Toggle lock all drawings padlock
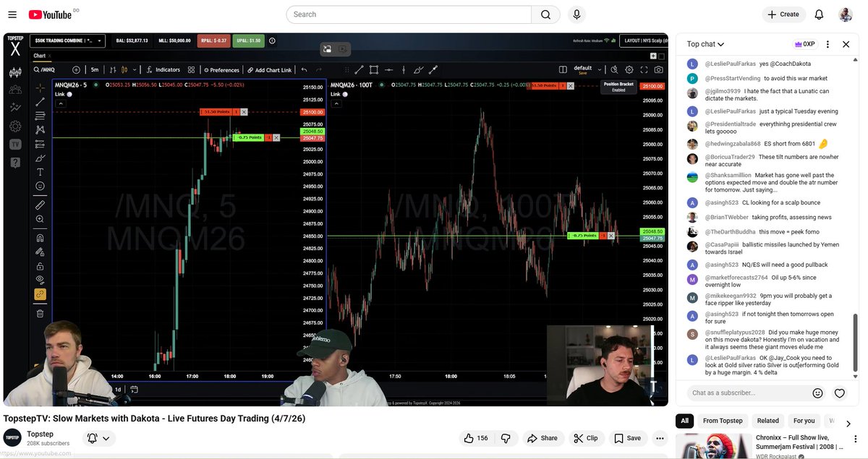This screenshot has height=459, width=868. coord(40,266)
